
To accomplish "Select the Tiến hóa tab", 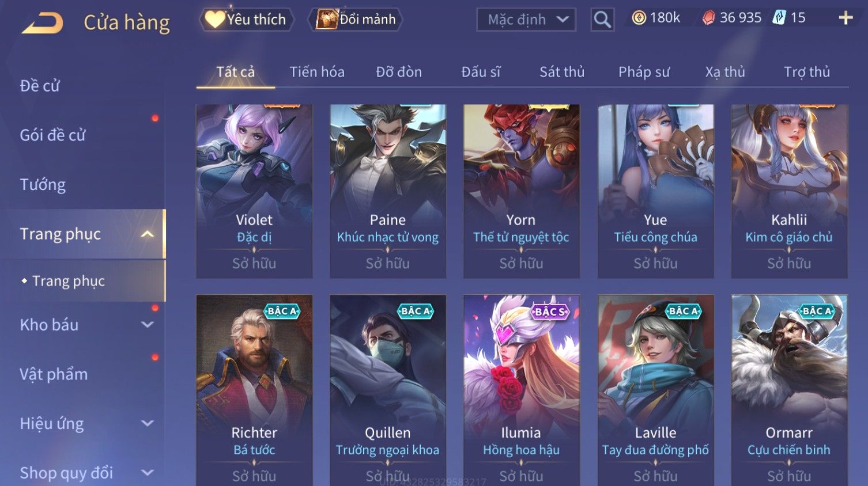I will point(317,72).
